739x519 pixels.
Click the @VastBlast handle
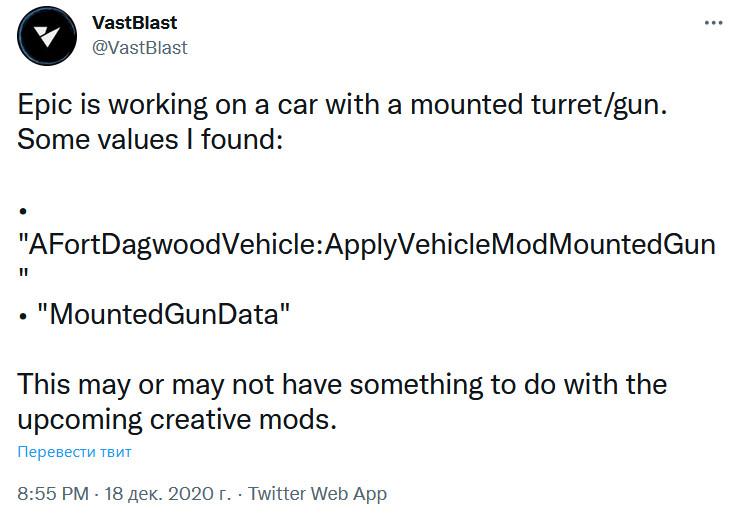tap(140, 47)
